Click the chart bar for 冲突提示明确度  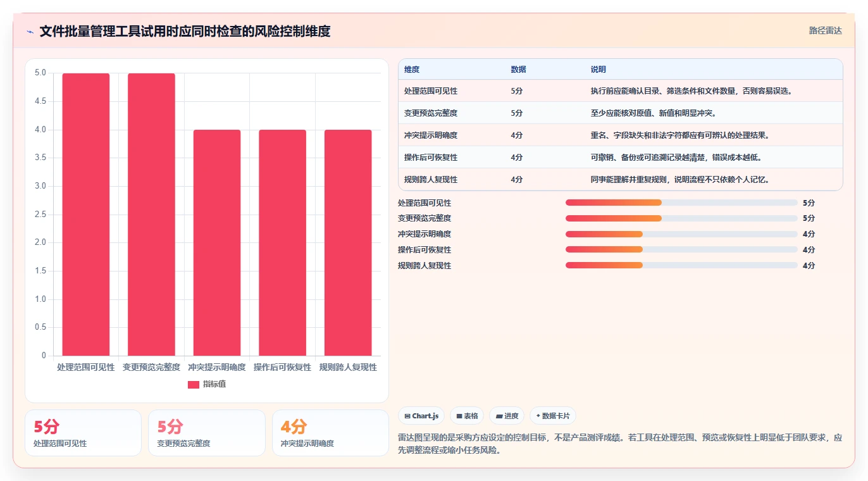pos(217,242)
